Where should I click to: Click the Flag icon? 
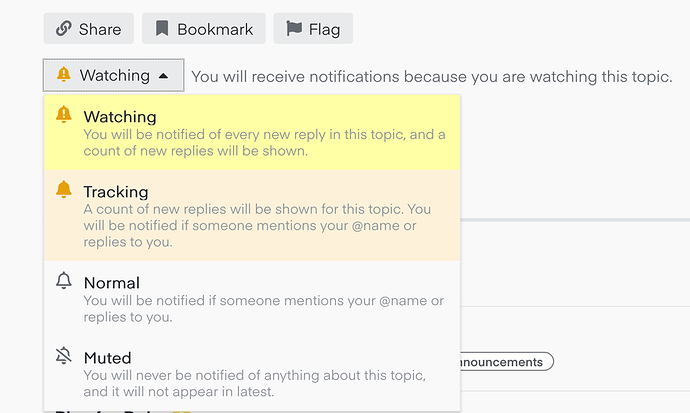click(294, 29)
